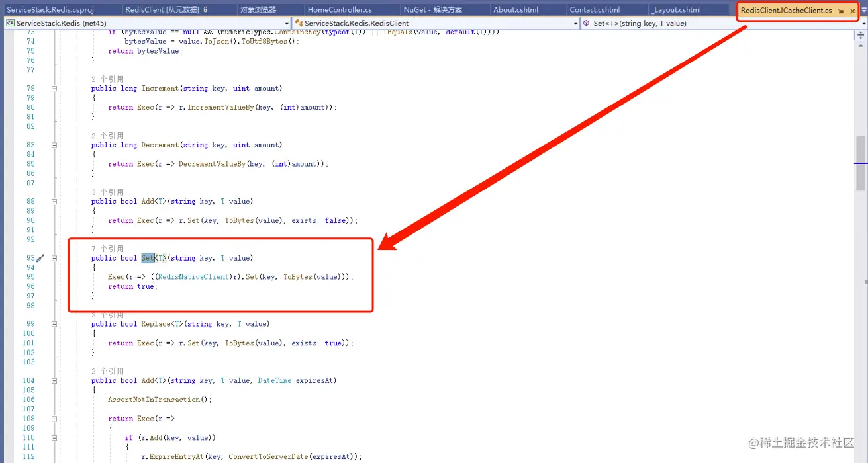Collapse the Add<T> method at line 88
The height and width of the screenshot is (463, 868).
54,202
